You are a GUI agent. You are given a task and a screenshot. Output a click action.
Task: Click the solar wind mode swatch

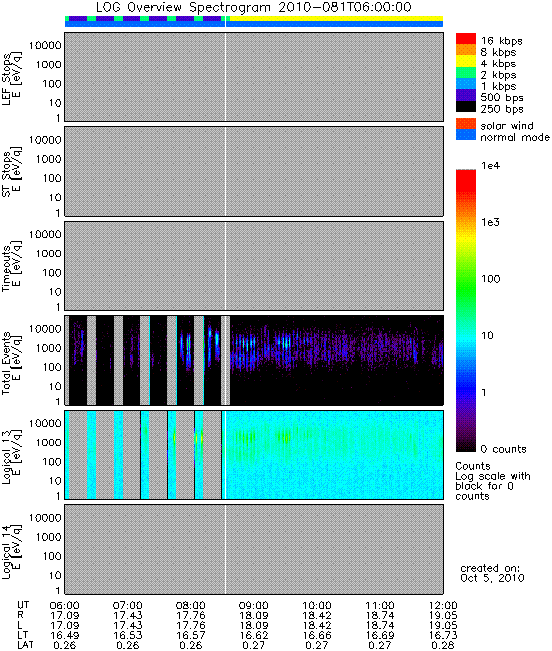click(x=466, y=124)
